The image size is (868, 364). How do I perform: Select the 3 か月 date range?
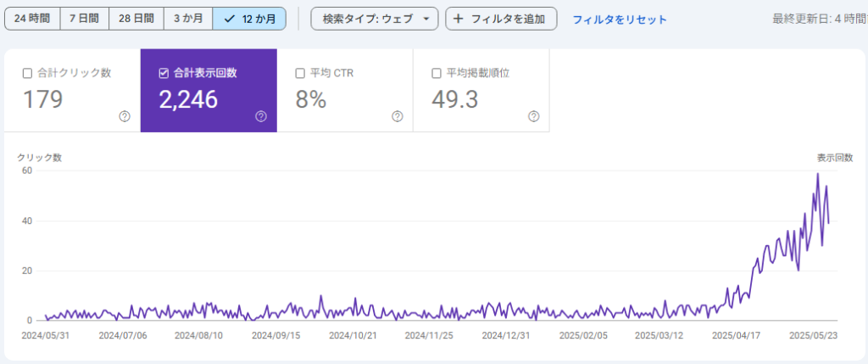coord(188,19)
